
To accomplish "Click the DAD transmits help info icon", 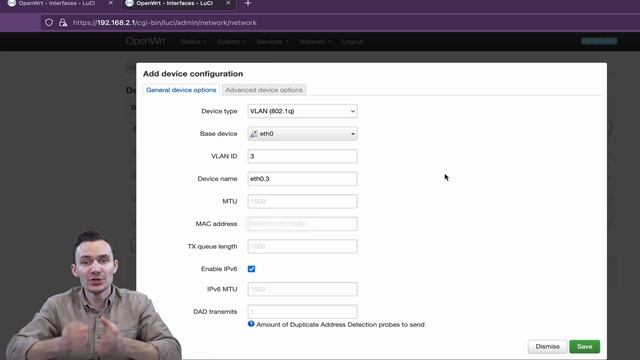I will (x=251, y=324).
